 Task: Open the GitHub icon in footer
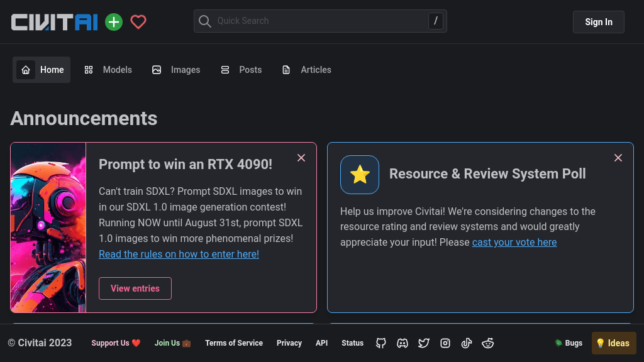[381, 343]
